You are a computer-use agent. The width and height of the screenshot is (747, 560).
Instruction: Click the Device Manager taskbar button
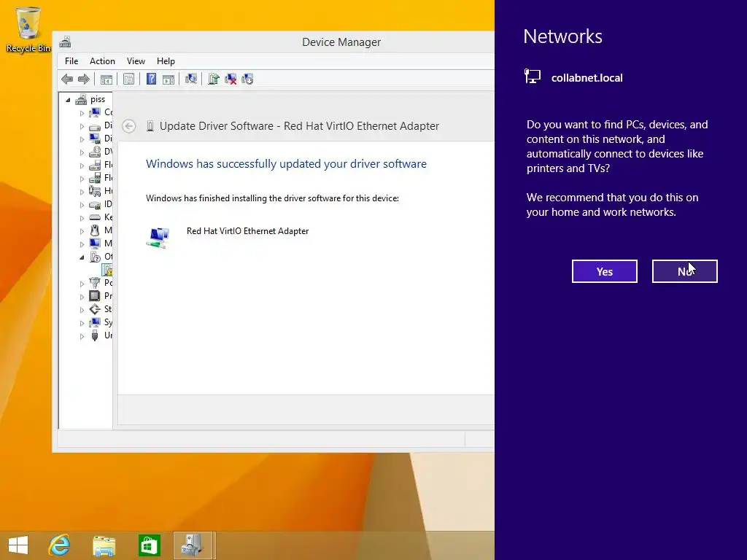pyautogui.click(x=194, y=545)
